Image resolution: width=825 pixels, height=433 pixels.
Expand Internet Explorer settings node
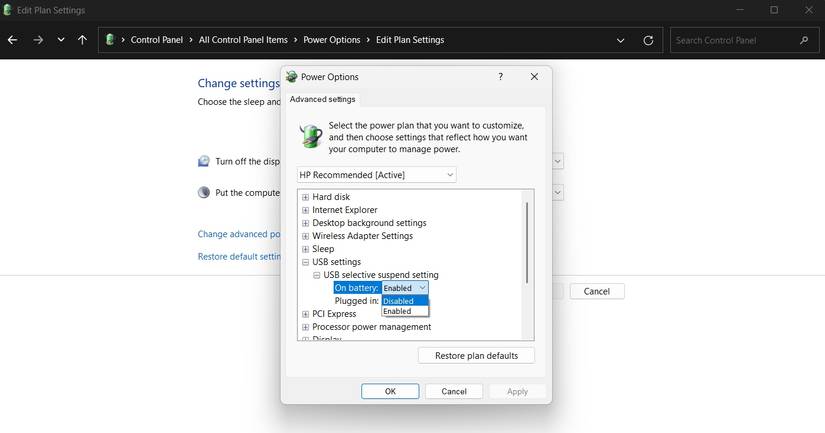pyautogui.click(x=305, y=210)
